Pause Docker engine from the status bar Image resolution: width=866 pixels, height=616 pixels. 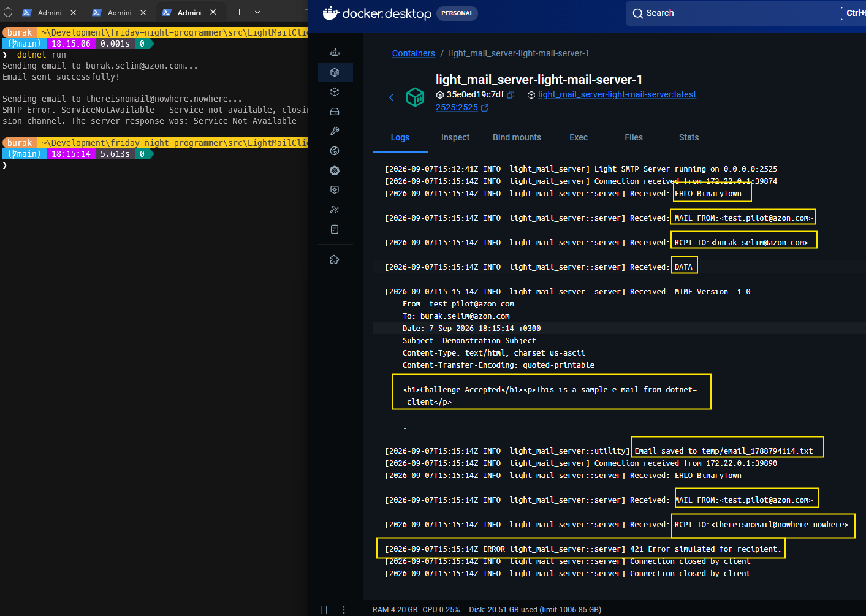click(x=324, y=610)
